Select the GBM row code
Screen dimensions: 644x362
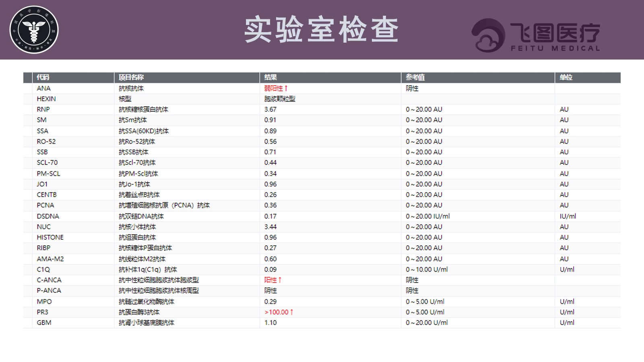tap(44, 323)
